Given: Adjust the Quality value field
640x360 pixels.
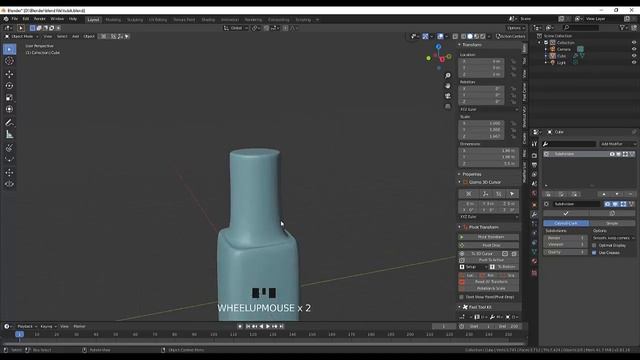Looking at the screenshot, I should [x=565, y=252].
